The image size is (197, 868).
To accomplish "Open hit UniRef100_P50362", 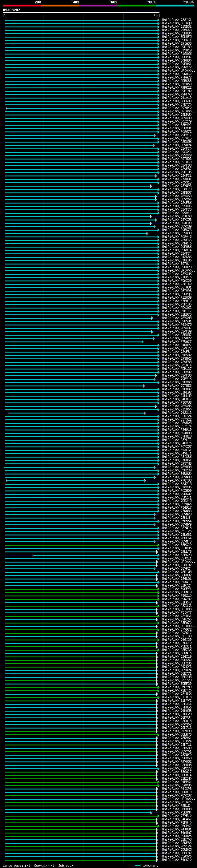I will click(x=176, y=308).
